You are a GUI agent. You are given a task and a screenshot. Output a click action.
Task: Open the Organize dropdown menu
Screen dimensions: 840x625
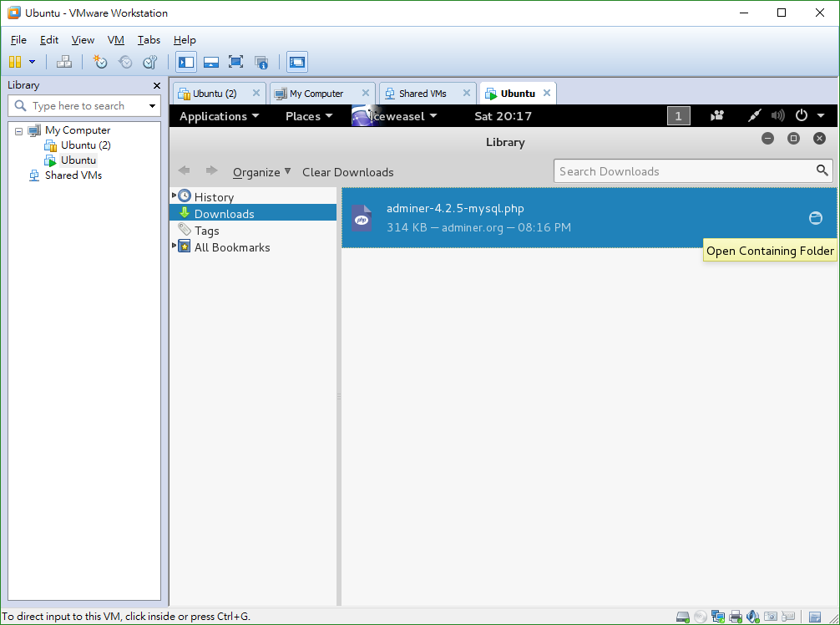261,172
